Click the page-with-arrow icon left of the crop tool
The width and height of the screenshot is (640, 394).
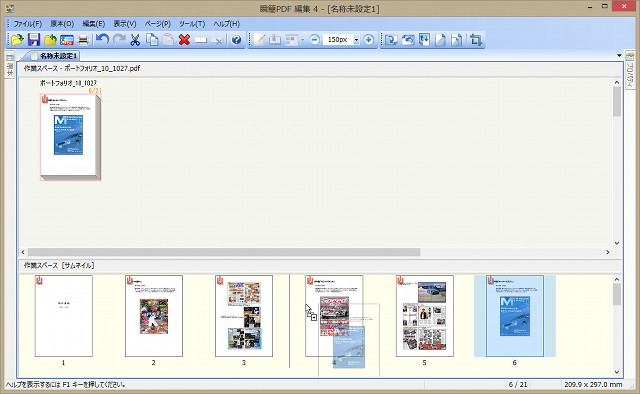pyautogui.click(x=457, y=40)
